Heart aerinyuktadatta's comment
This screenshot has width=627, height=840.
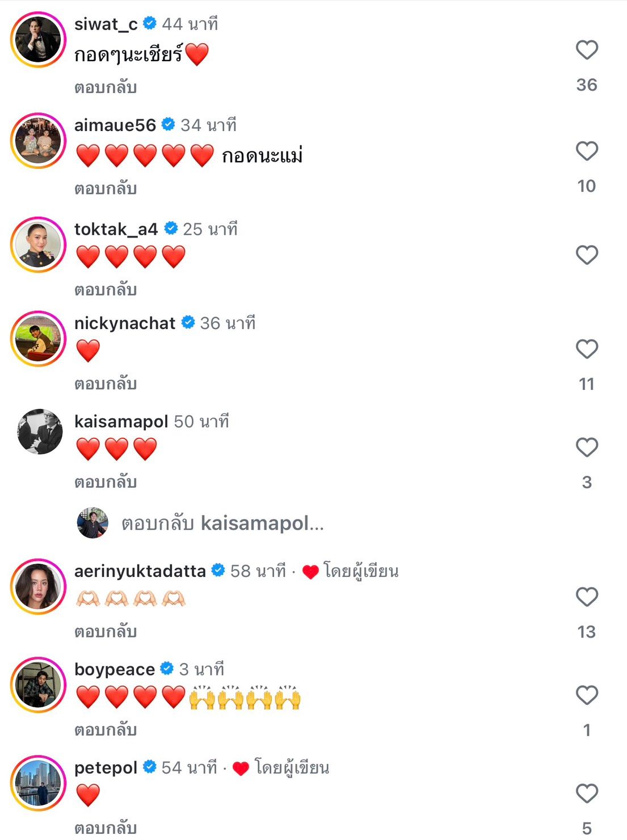587,597
